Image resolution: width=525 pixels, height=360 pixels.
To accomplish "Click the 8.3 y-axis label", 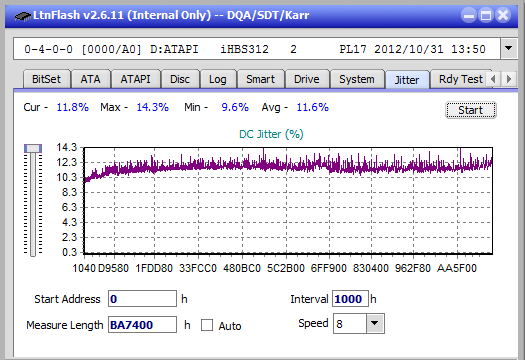I will pos(69,192).
